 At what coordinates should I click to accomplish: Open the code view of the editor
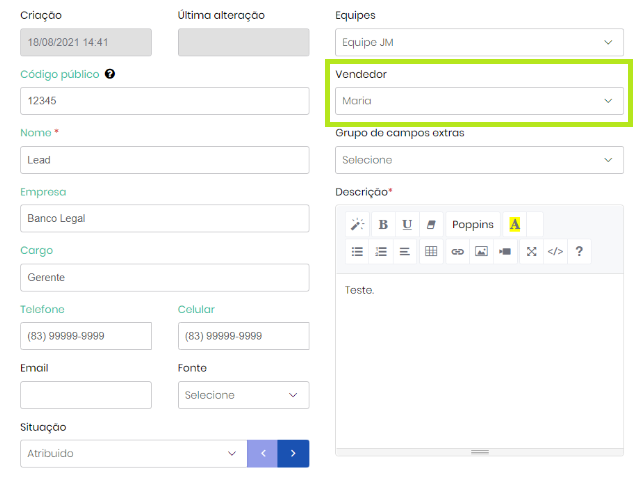(555, 252)
